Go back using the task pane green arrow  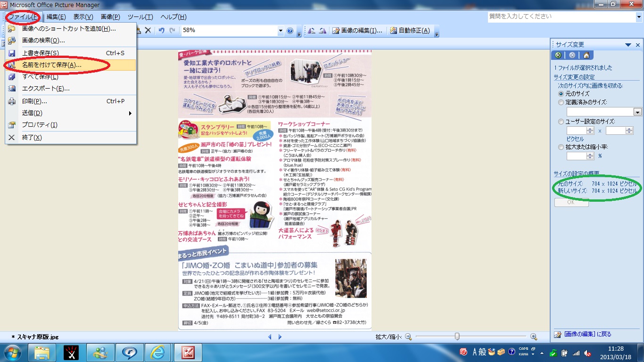coord(558,55)
